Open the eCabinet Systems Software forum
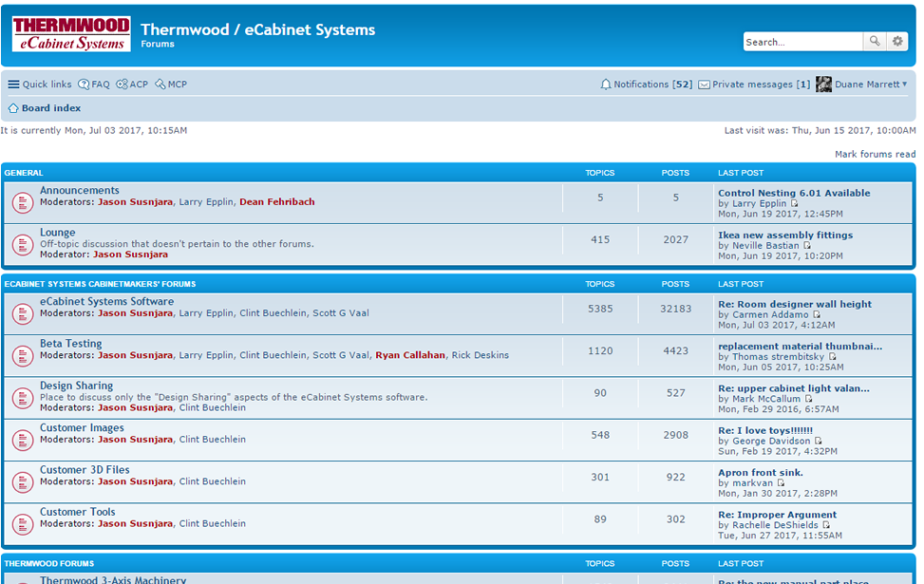This screenshot has height=584, width=924. pyautogui.click(x=106, y=302)
